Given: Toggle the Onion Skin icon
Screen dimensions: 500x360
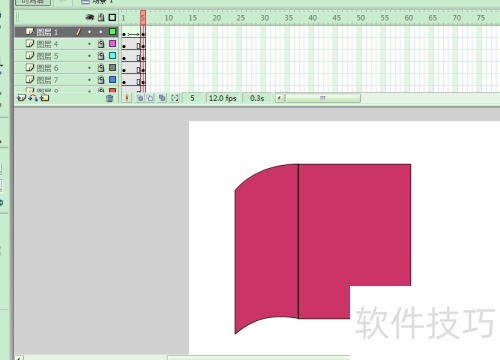Looking at the screenshot, I should coord(140,98).
